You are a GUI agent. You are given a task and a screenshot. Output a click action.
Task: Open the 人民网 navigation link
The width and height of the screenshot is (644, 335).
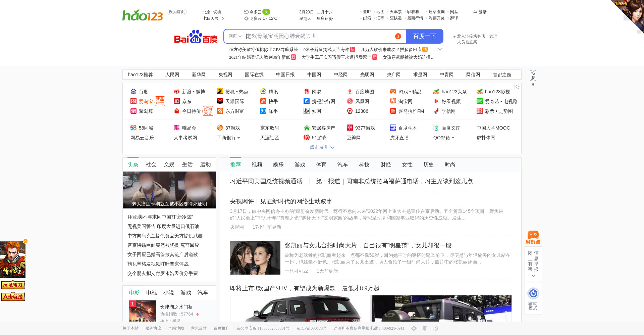(172, 75)
